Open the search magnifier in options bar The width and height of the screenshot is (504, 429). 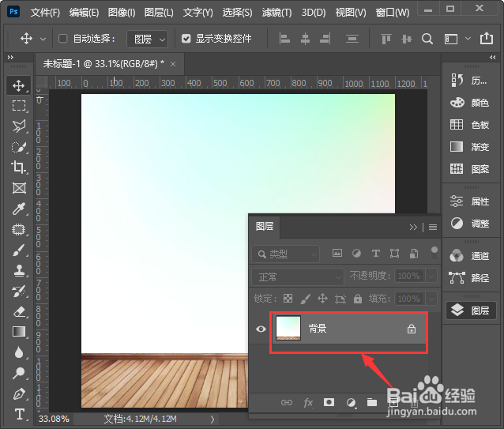click(427, 39)
